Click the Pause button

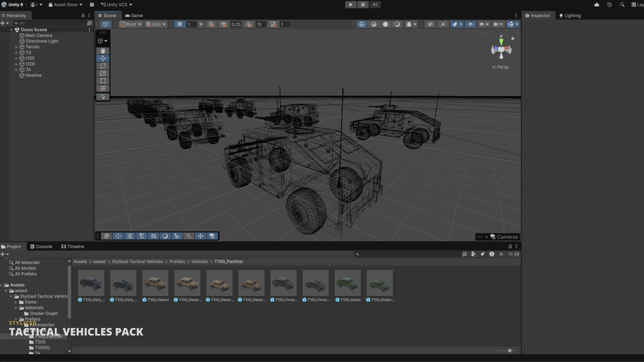(363, 5)
